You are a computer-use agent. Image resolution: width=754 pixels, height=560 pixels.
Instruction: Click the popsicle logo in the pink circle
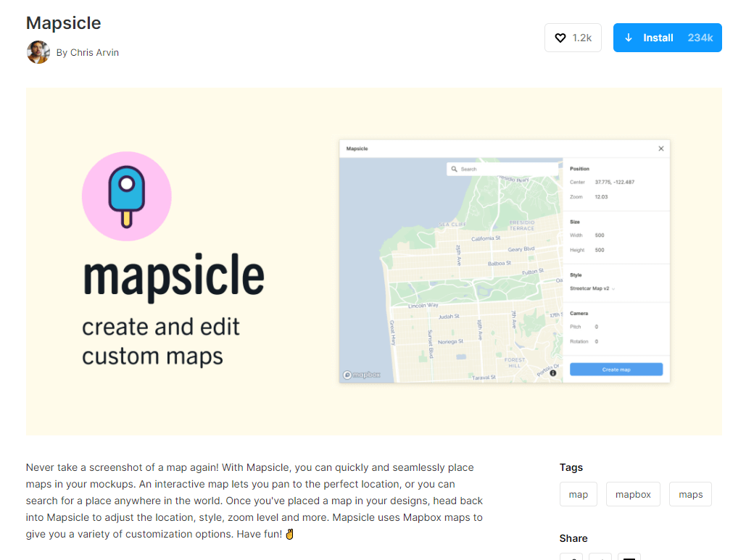pos(126,196)
